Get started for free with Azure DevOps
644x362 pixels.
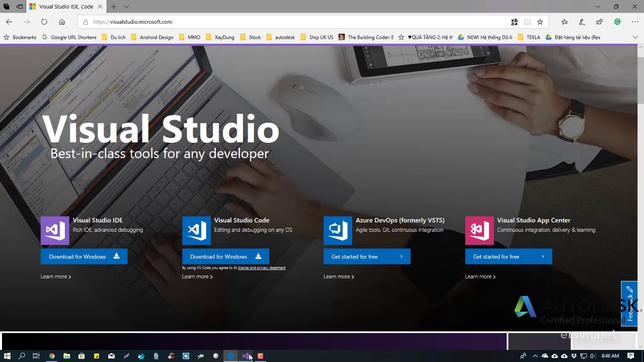(367, 256)
